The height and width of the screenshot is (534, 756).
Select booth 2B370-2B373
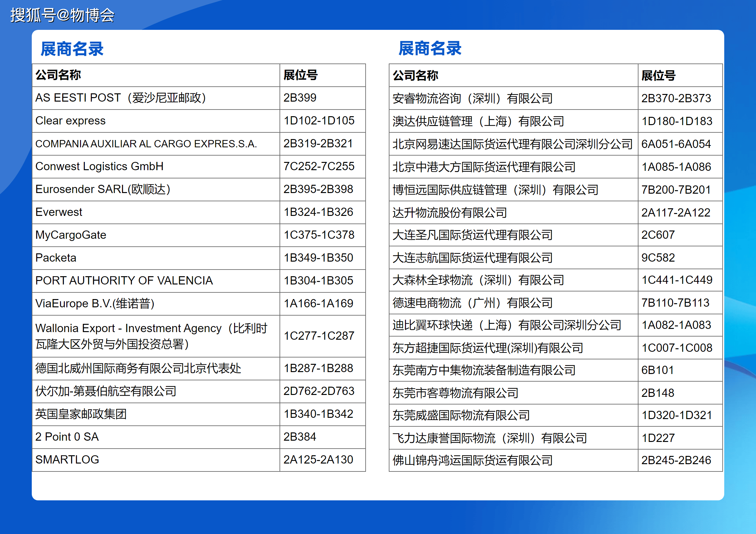pyautogui.click(x=676, y=98)
